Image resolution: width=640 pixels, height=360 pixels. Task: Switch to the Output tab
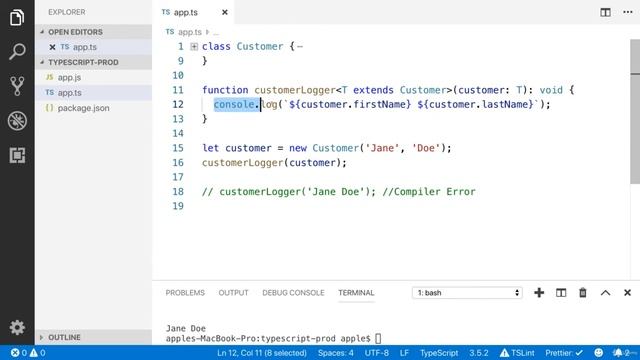click(x=233, y=293)
